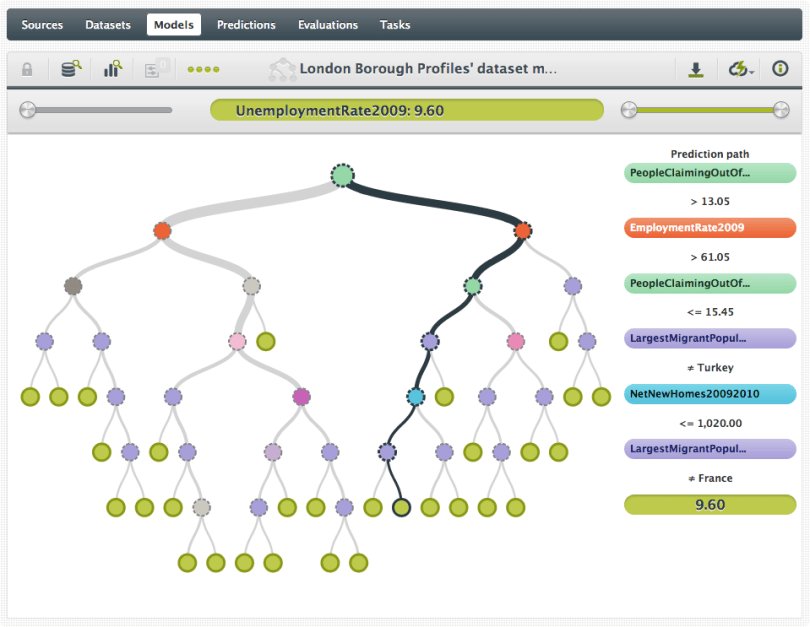The image size is (810, 627).
Task: Download the decision tree with the download icon
Action: coord(694,68)
